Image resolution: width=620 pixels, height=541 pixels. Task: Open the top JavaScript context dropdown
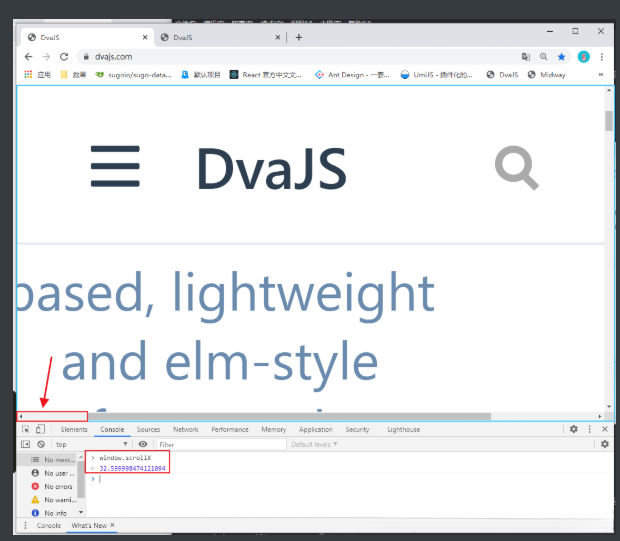pos(91,444)
